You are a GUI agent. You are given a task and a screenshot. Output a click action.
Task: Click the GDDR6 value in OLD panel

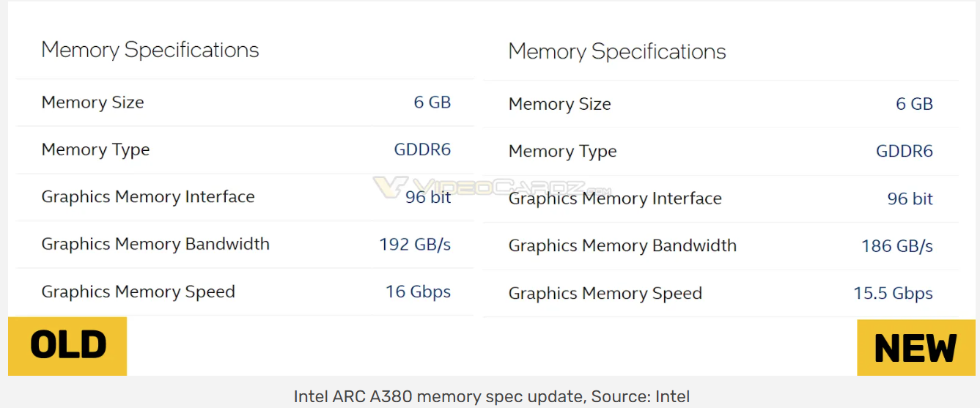[x=422, y=149]
